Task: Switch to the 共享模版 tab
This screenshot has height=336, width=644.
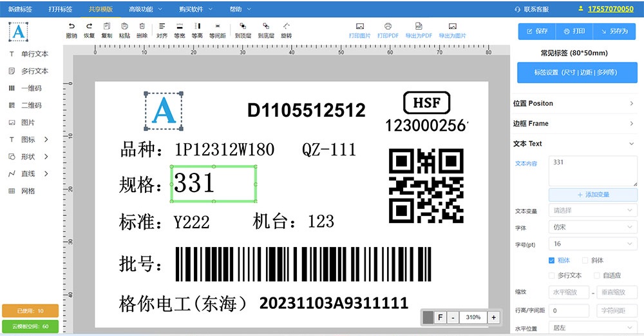Action: [100, 9]
